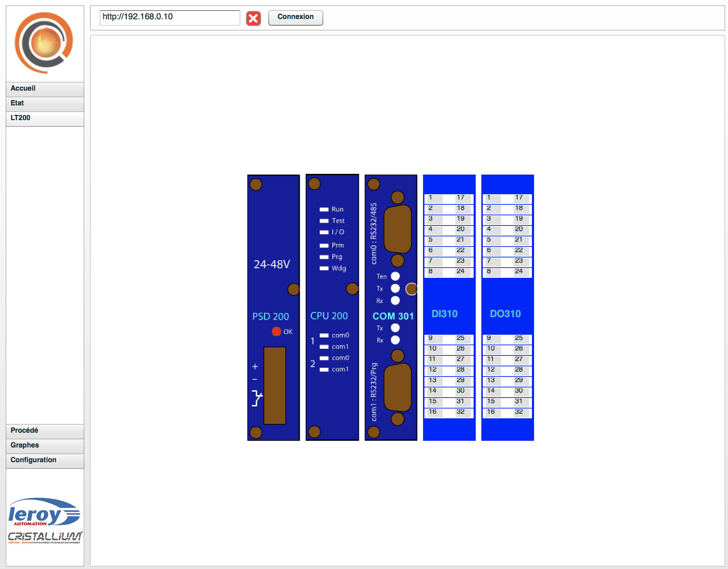Click the com1 RS232/Prg serial connector
Viewport: 728px width, 569px height.
[398, 387]
